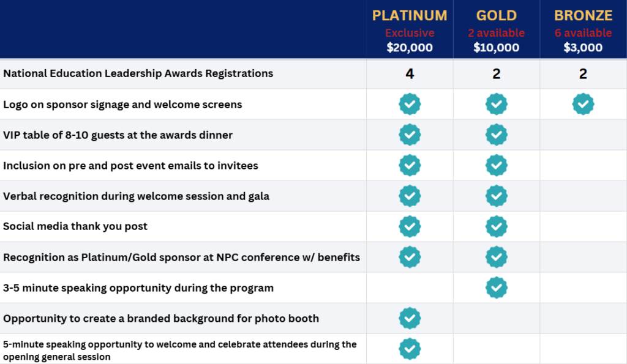Click Platinum checkmark for social media post
The height and width of the screenshot is (364, 627).
[410, 226]
